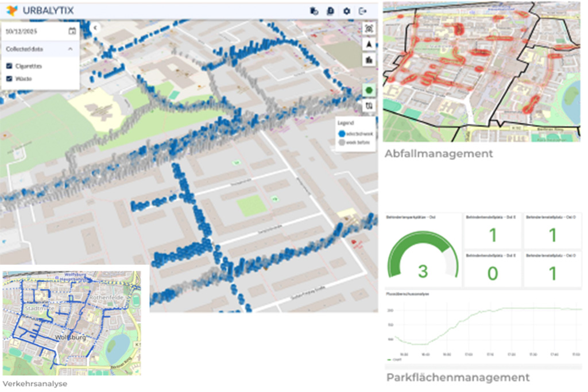The height and width of the screenshot is (392, 588).
Task: Open the settings gear icon in header
Action: click(346, 11)
